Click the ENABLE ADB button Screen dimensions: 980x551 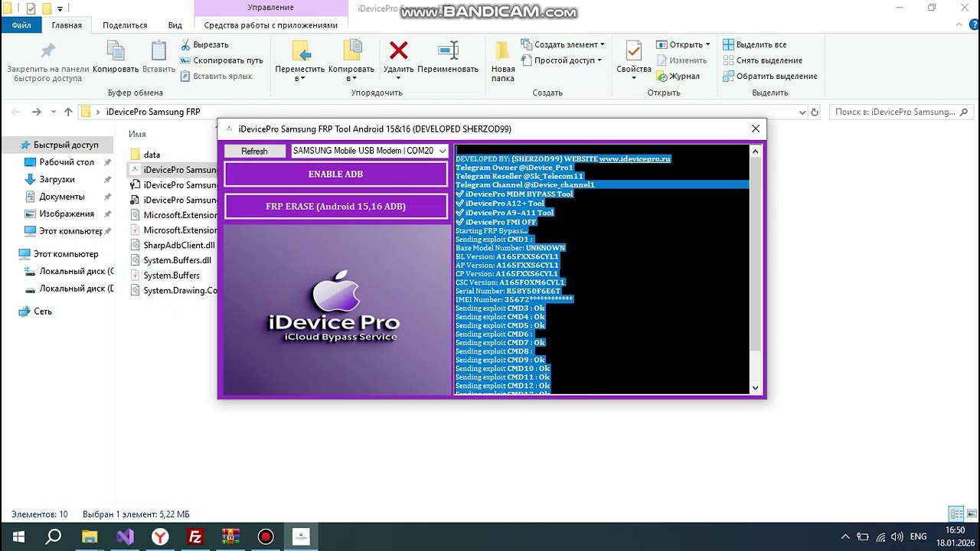click(335, 174)
